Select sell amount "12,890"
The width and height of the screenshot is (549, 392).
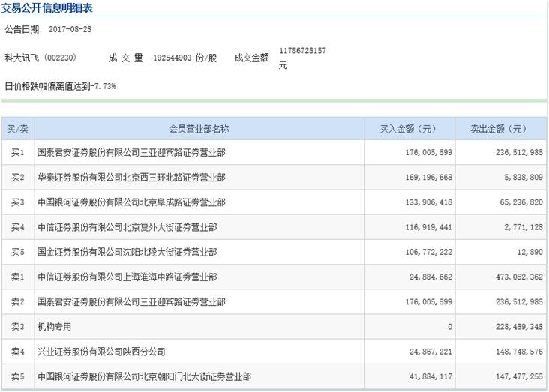[x=530, y=252]
